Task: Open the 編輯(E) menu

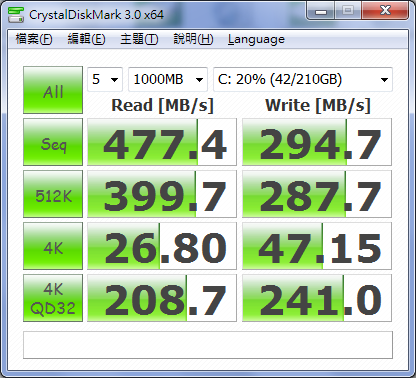Action: click(86, 39)
